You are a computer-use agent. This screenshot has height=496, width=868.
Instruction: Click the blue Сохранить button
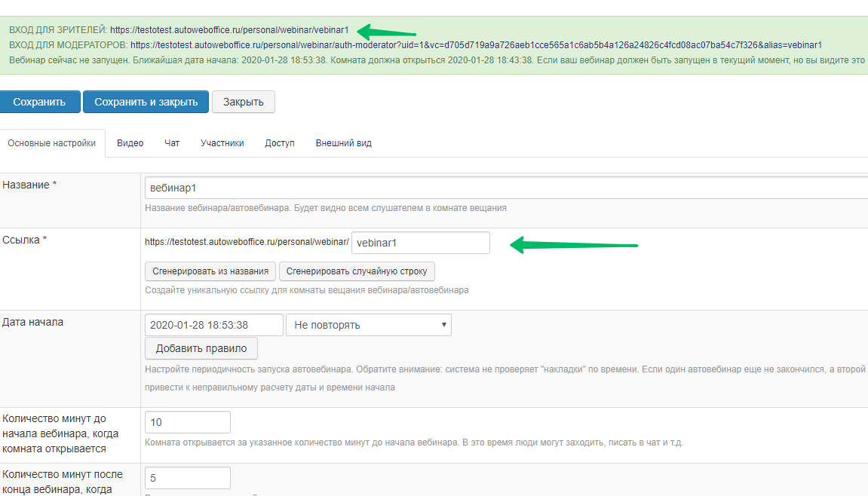[39, 102]
